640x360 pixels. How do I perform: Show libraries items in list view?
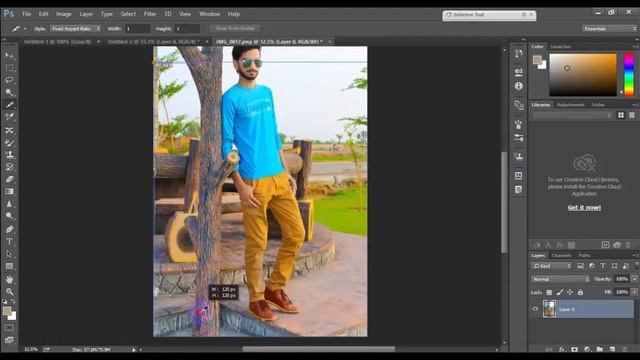tap(631, 116)
